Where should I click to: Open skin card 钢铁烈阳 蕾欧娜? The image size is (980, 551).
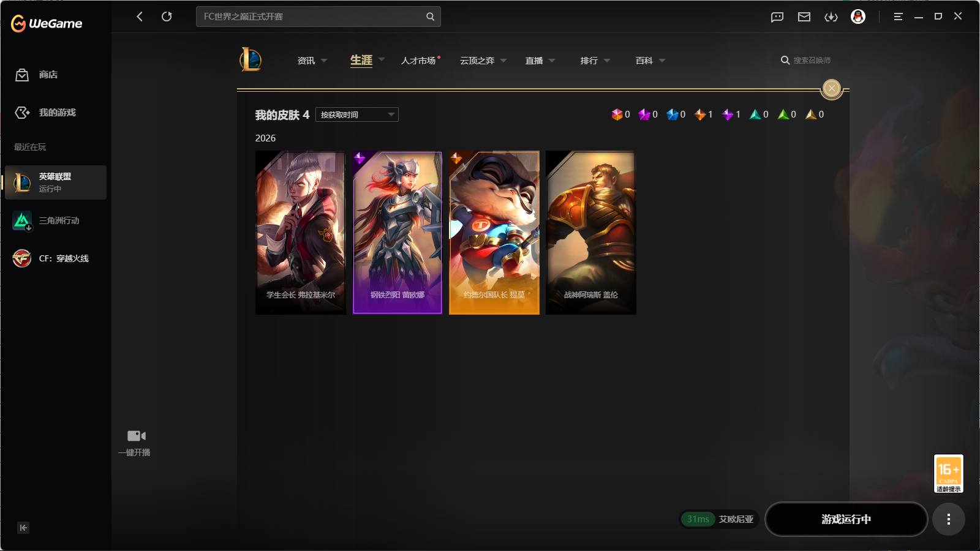pos(398,233)
